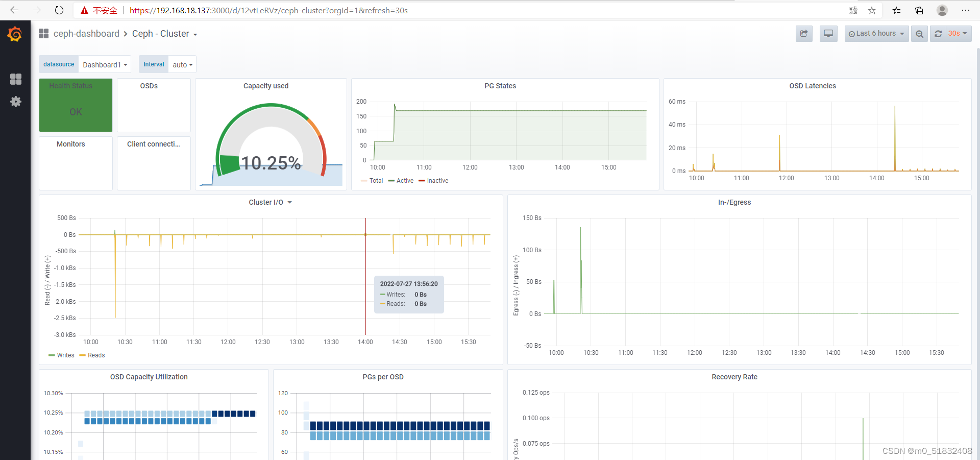Click the zoom out time range magnifier
Viewport: 980px width, 460px height.
pos(919,34)
